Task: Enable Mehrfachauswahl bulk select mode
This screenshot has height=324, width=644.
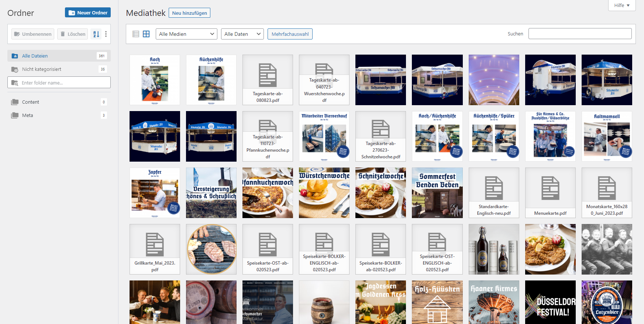Action: (290, 34)
